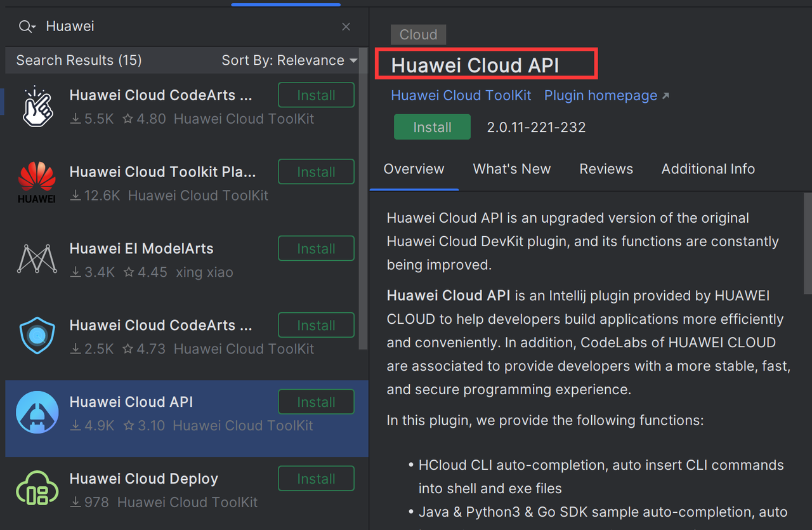Image resolution: width=812 pixels, height=530 pixels.
Task: Select the Huawei Cloud API rocket icon
Action: 37,411
